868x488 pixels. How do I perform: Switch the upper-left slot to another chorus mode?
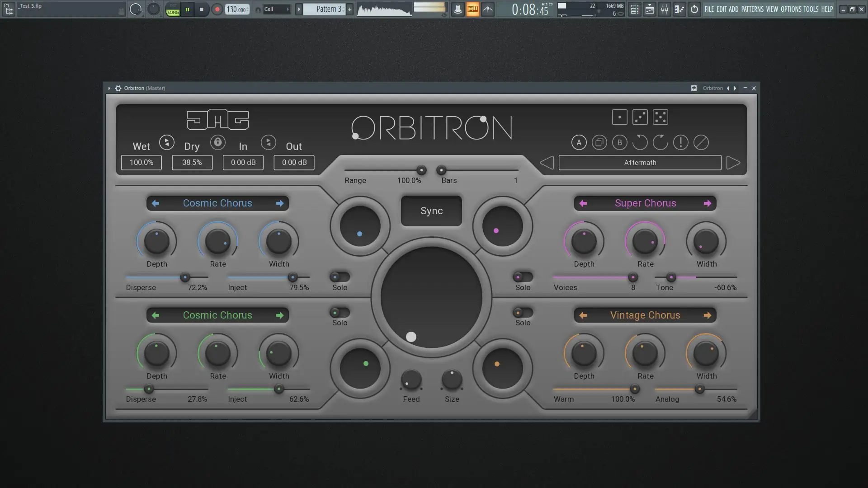click(280, 203)
